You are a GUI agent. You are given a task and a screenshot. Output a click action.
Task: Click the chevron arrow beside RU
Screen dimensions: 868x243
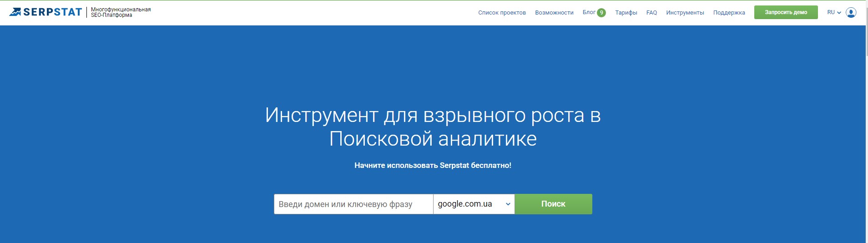point(839,13)
